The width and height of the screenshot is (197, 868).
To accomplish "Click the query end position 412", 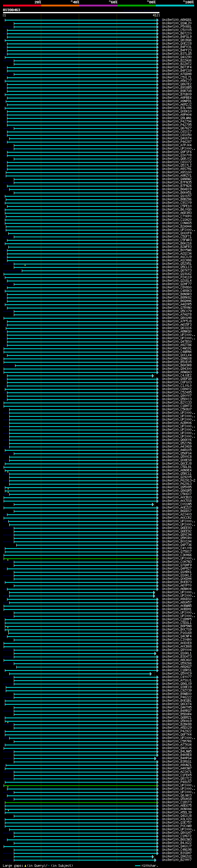I will point(155,15).
